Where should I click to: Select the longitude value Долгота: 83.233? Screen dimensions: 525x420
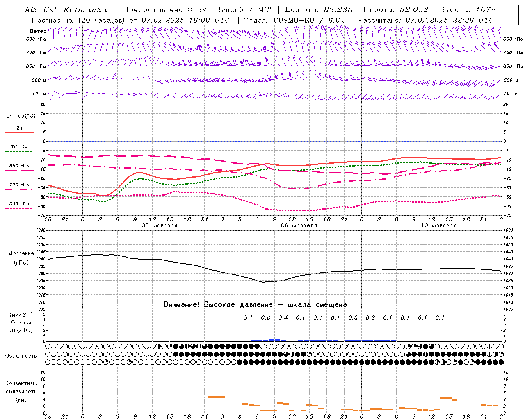[319, 10]
